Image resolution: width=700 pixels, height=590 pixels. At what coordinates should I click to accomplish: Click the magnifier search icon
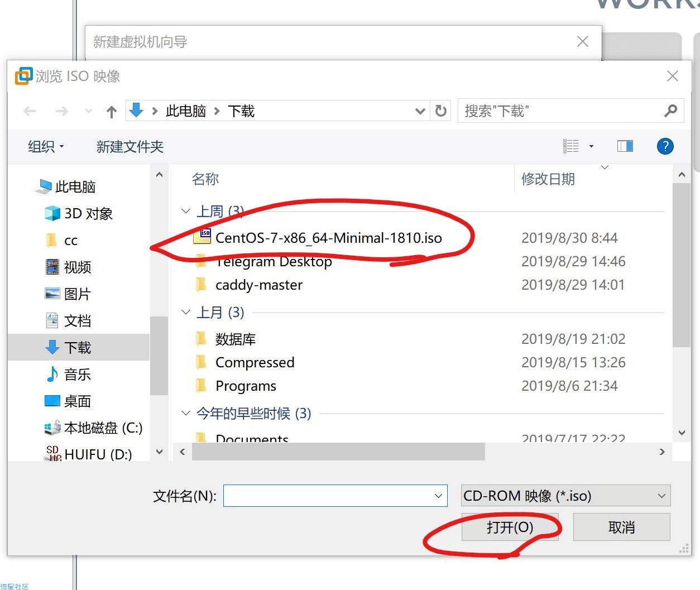(x=670, y=111)
